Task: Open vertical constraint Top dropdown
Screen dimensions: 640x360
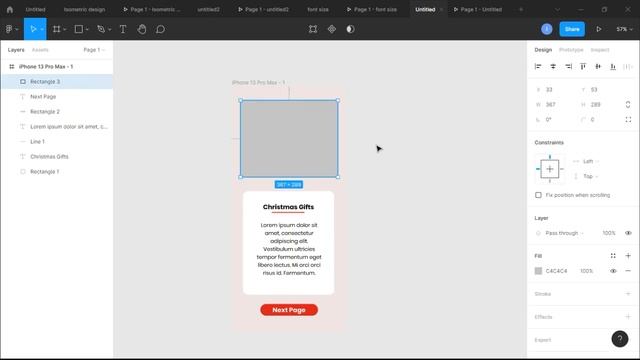Action: 591,176
